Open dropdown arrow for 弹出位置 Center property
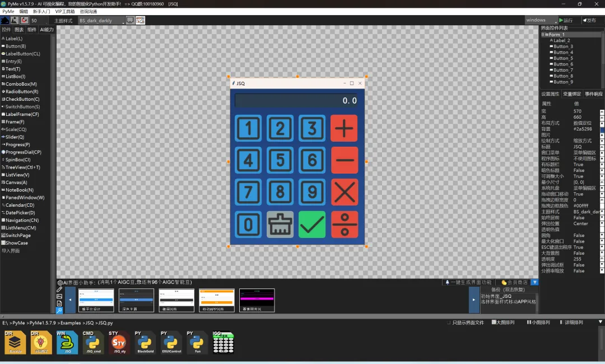Image resolution: width=605 pixels, height=364 pixels. (x=602, y=223)
